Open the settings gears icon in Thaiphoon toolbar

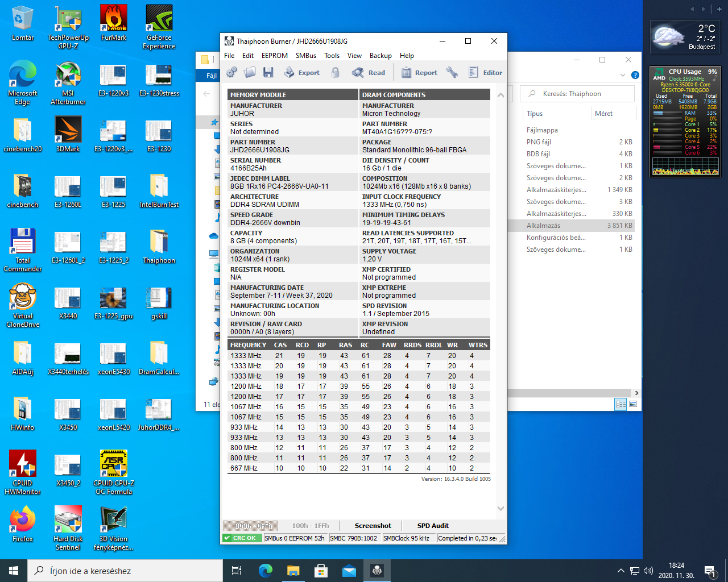coord(231,72)
